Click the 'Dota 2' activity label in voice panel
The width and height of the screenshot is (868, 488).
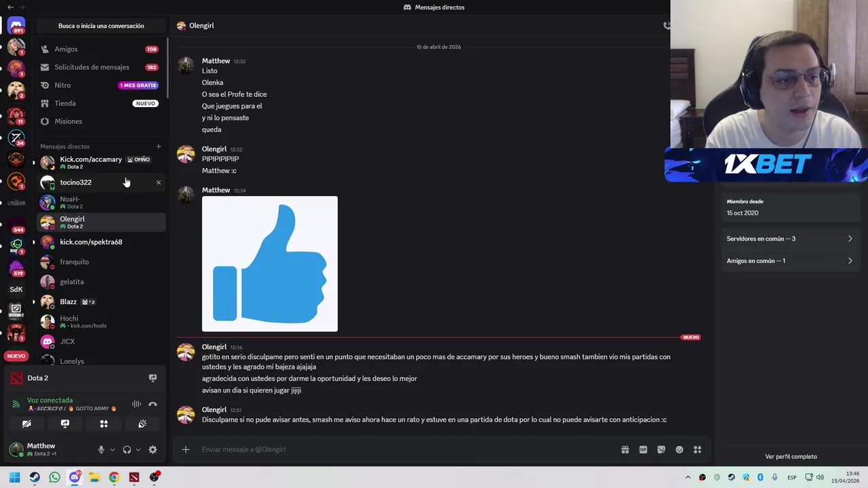(38, 378)
